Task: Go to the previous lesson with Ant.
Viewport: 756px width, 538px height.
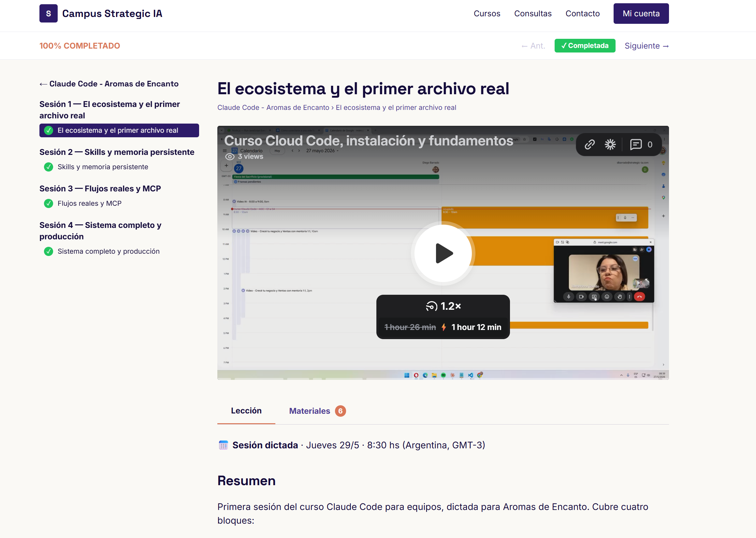Action: pos(533,46)
